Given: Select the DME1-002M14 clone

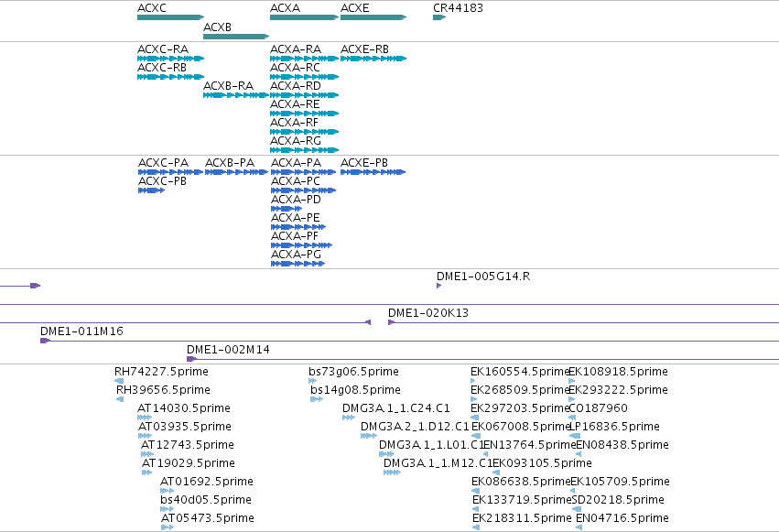Looking at the screenshot, I should tap(483, 359).
